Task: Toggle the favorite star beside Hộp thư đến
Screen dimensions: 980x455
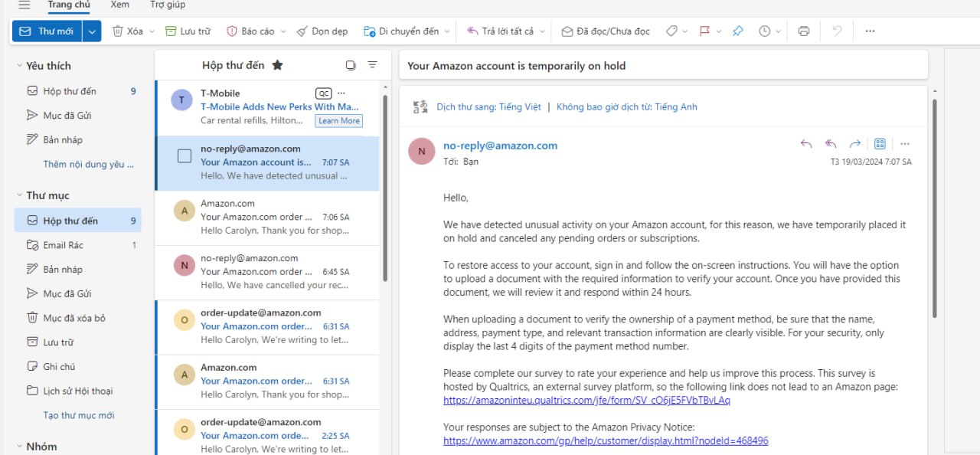Action: tap(277, 65)
